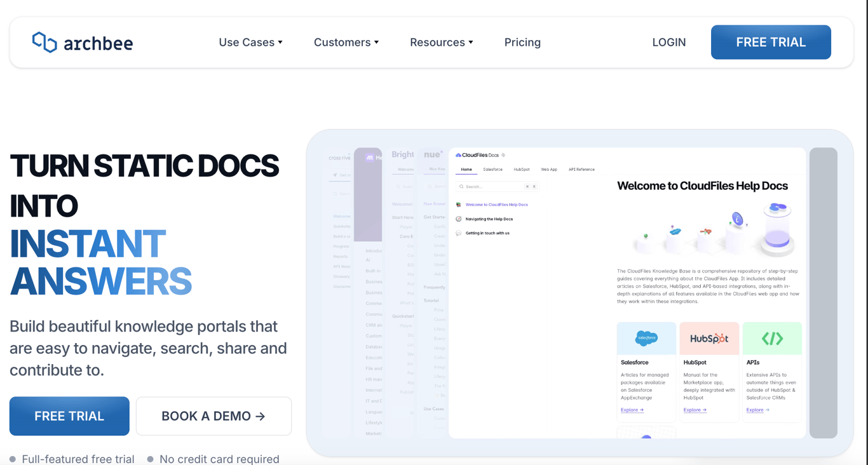Click the 'INSTANT ANSWERS' headline text
Viewport: 868px width, 465px height.
[x=100, y=262]
